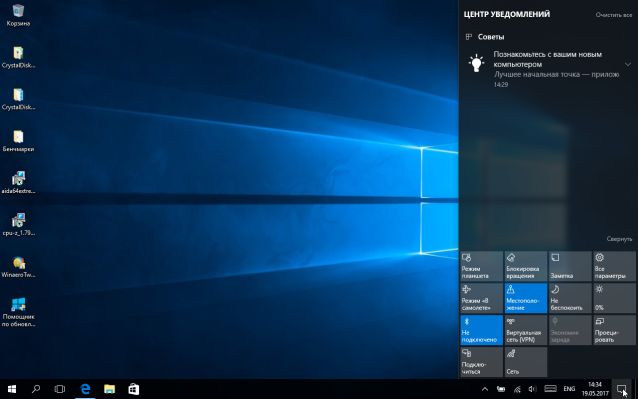Change brightness via the 0% tile

614,298
